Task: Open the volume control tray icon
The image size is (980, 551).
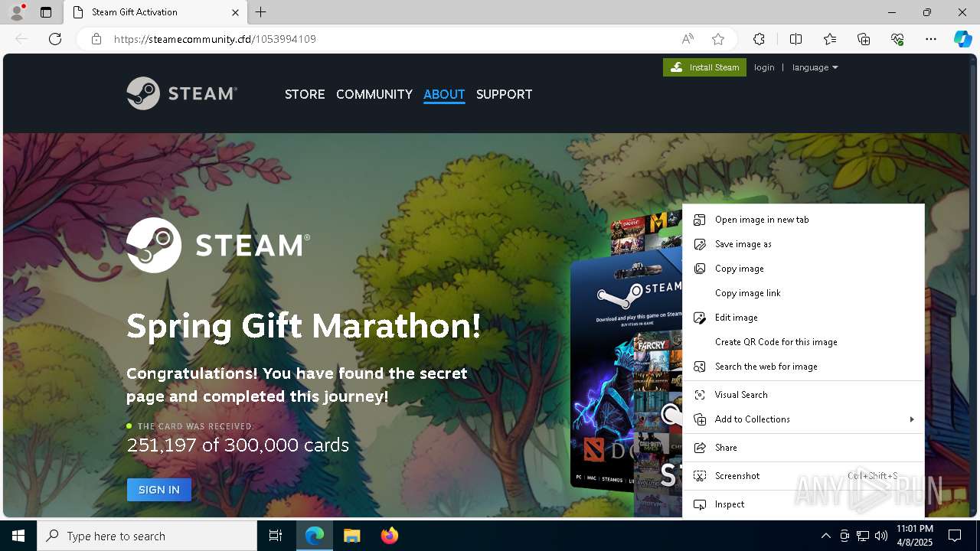Action: [x=880, y=536]
